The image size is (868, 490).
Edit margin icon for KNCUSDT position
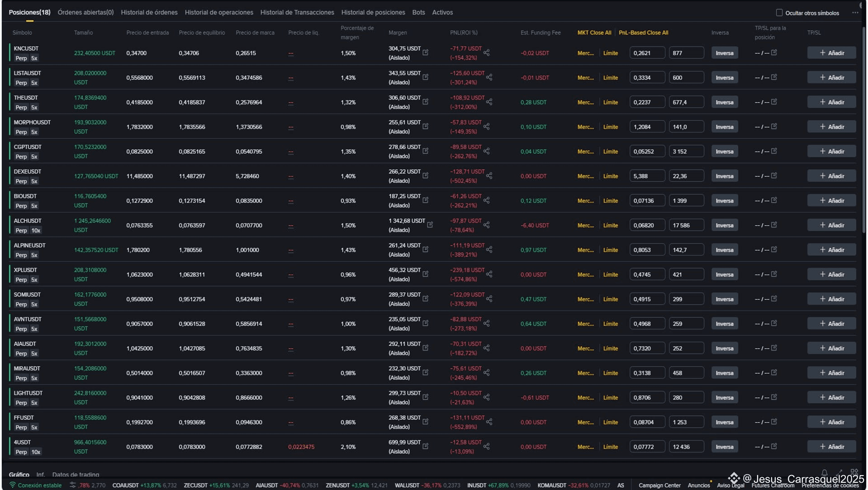coord(425,52)
